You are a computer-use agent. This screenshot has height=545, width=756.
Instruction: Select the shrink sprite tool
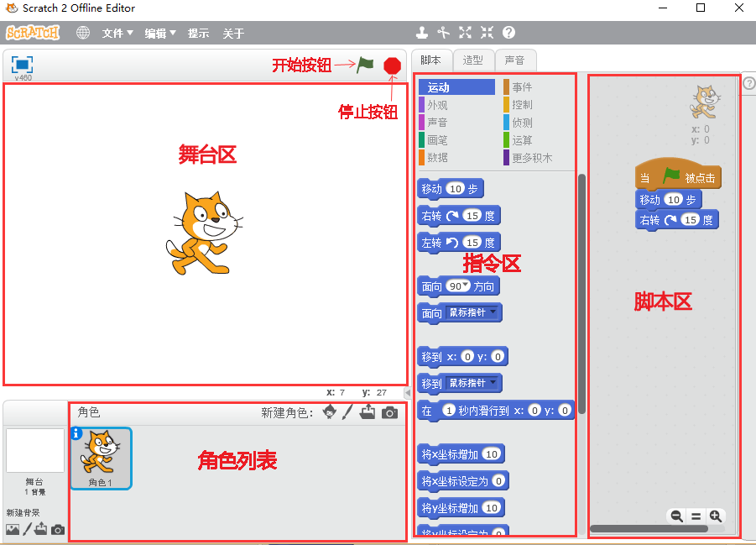[x=487, y=33]
